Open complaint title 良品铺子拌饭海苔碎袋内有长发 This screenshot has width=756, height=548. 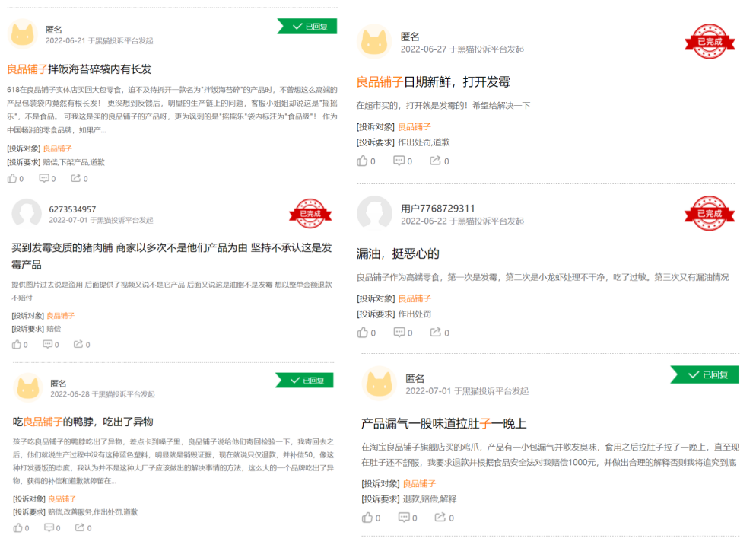(79, 69)
